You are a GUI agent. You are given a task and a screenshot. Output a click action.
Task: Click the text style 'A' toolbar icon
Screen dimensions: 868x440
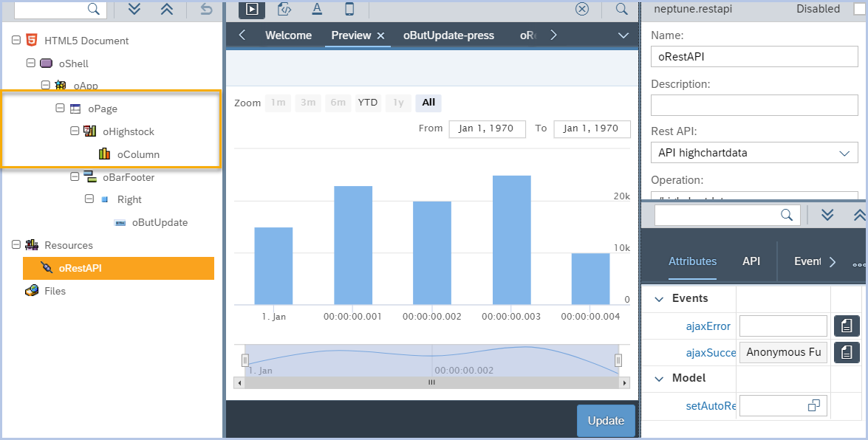(x=317, y=9)
